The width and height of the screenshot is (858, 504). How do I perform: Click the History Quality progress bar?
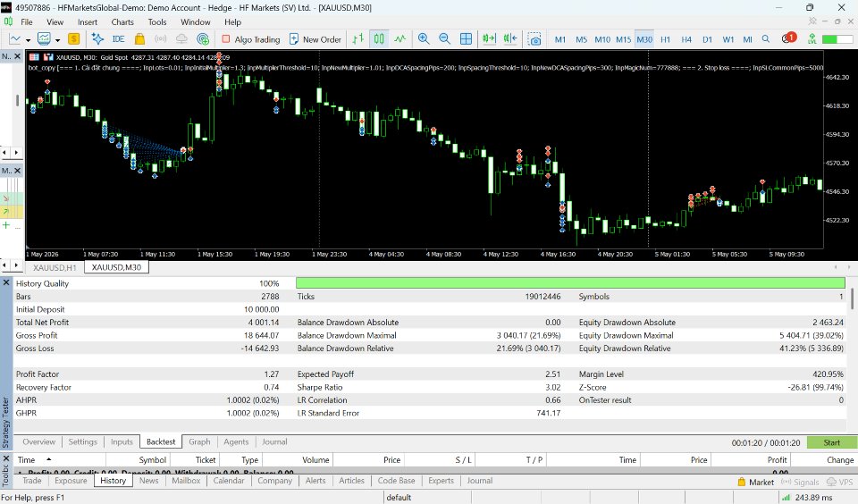click(570, 283)
